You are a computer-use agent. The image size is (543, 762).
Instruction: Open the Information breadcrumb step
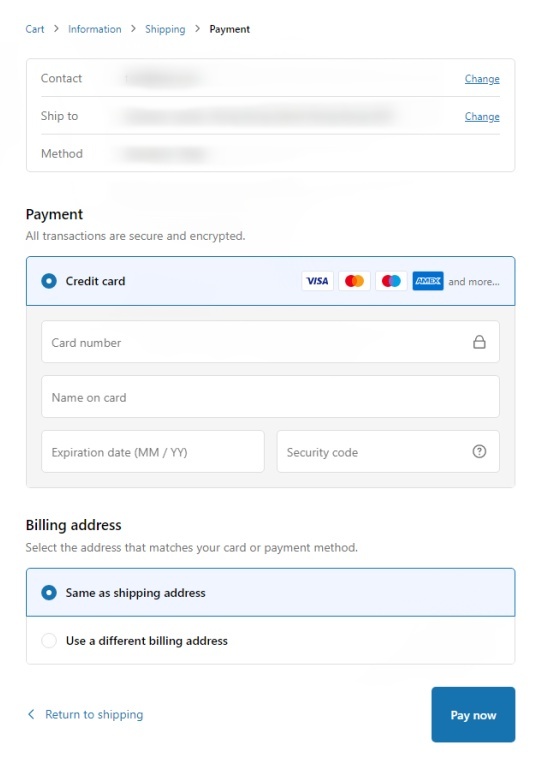(x=95, y=29)
